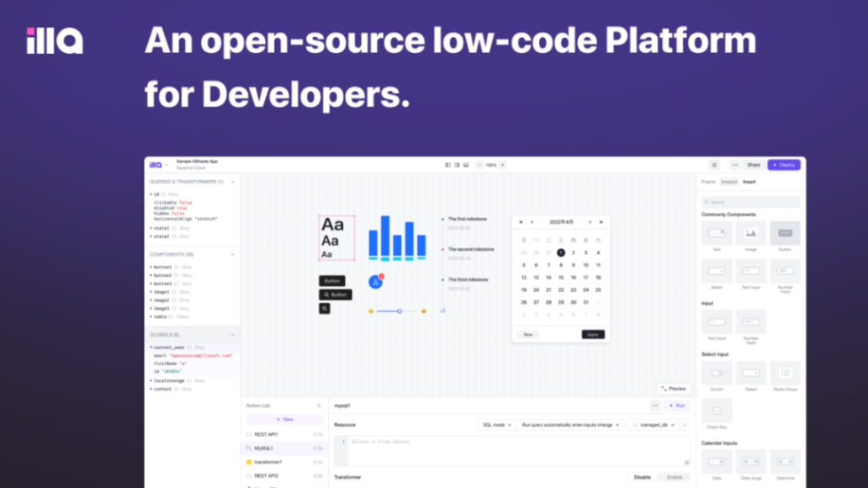Select the Check Box component icon
The image size is (868, 488).
717,411
